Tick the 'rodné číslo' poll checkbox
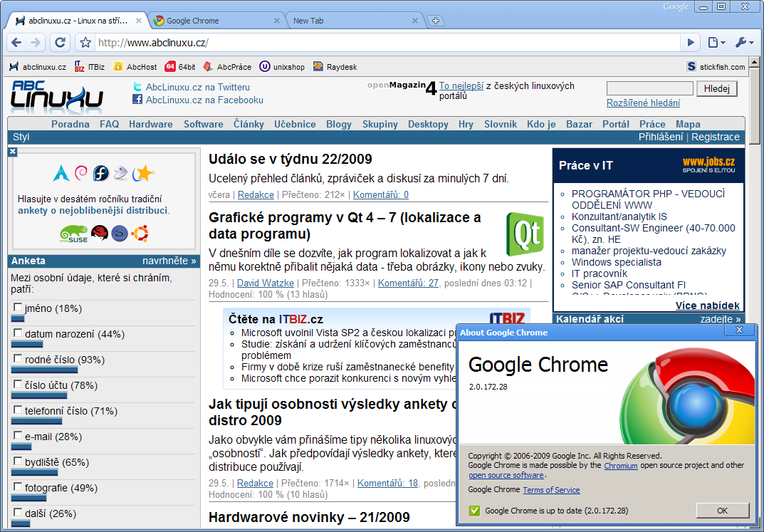The width and height of the screenshot is (764, 532). 18,359
